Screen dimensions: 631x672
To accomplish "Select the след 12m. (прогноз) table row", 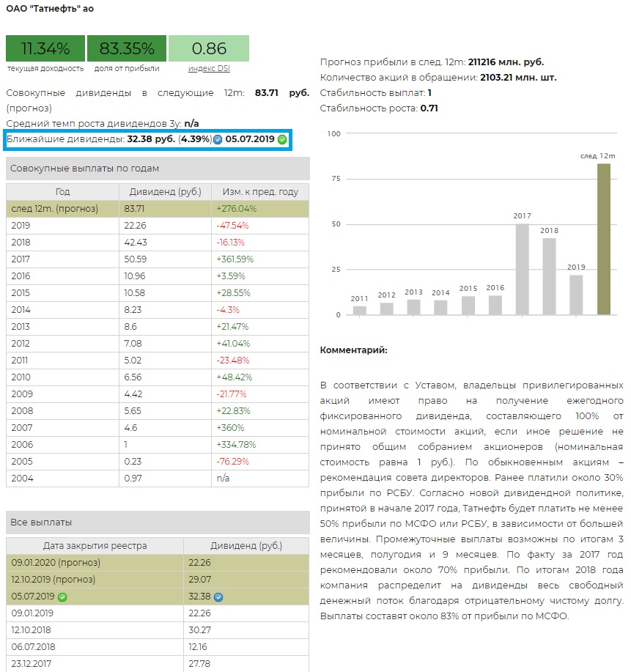I will (158, 209).
